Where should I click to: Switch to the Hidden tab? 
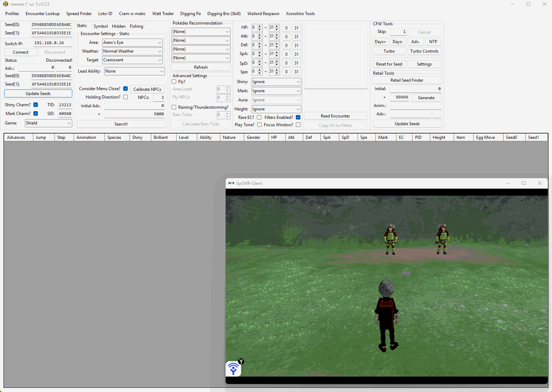coord(119,26)
